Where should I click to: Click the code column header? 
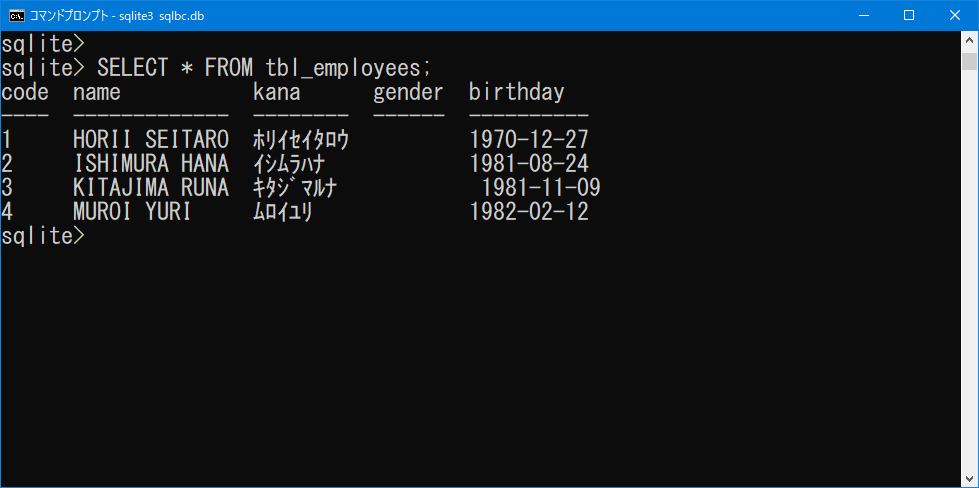[25, 92]
